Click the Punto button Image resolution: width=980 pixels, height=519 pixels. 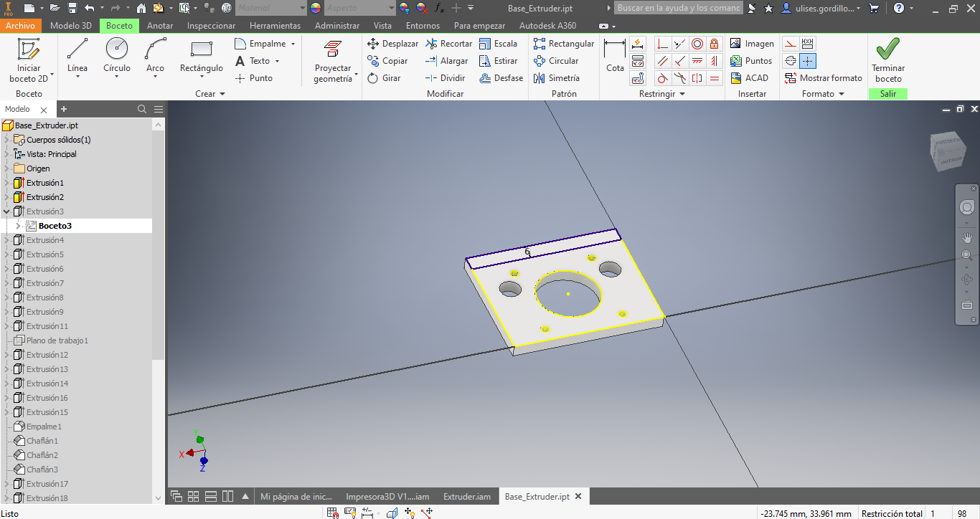click(254, 78)
